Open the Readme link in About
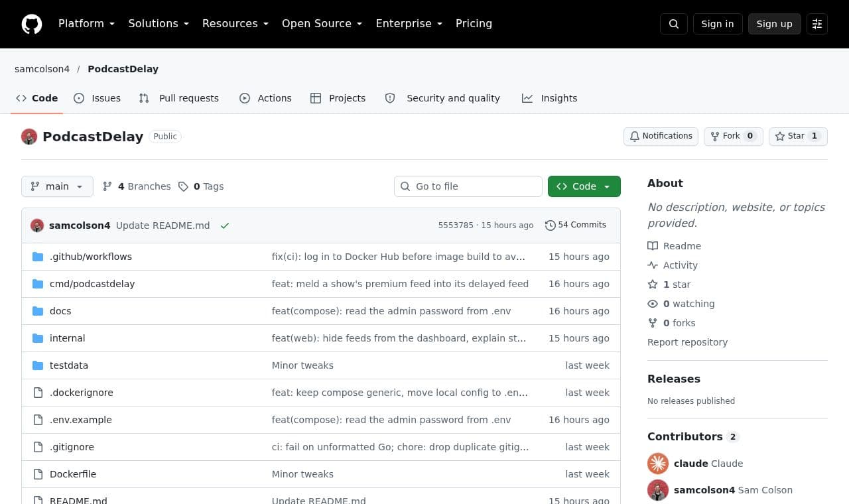 point(675,246)
